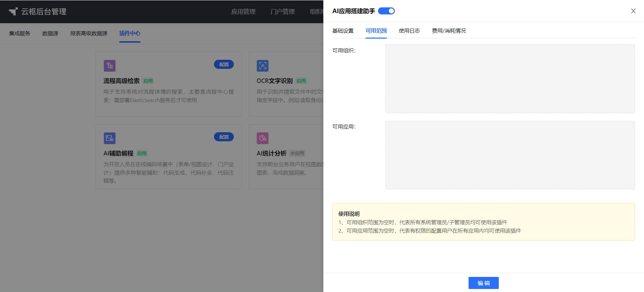Viewport: 644px width, 292px height.
Task: Close the AI应用搭建助手 drawer with X
Action: click(x=633, y=11)
